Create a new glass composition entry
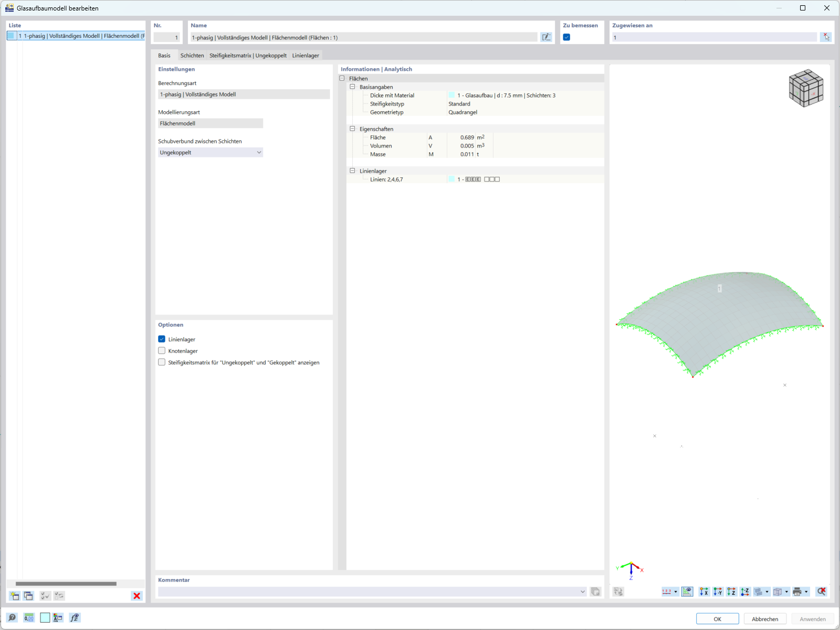Viewport: 840px width, 630px height. pos(15,595)
